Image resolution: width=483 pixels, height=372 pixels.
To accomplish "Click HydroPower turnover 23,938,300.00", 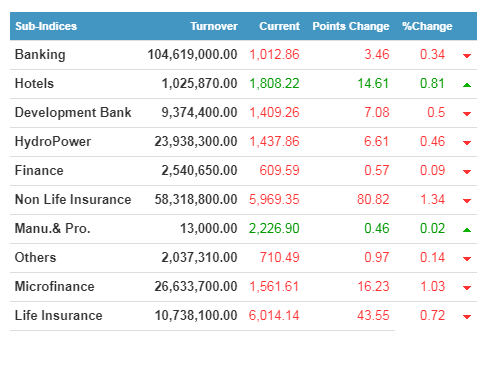I will click(196, 142).
